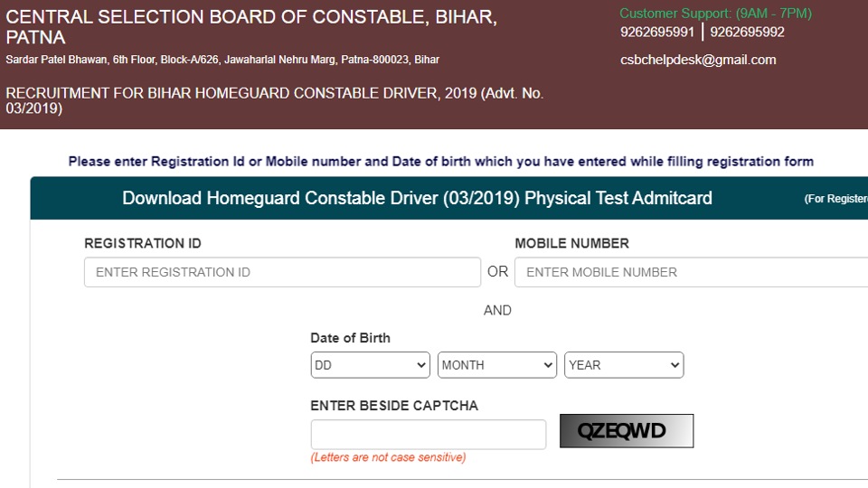The image size is (868, 488).
Task: Click support phone number 9262695991
Action: (x=657, y=33)
